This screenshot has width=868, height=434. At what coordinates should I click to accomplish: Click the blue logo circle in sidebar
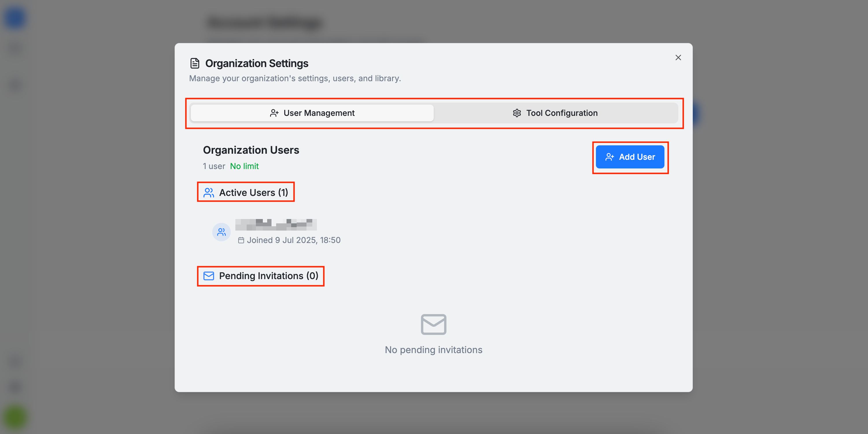[x=15, y=18]
